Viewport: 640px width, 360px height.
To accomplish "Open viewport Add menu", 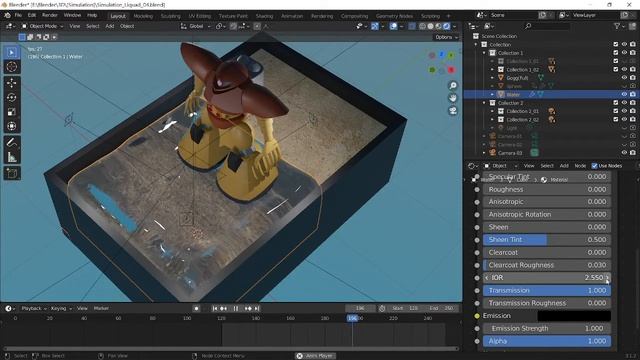I will (x=110, y=26).
